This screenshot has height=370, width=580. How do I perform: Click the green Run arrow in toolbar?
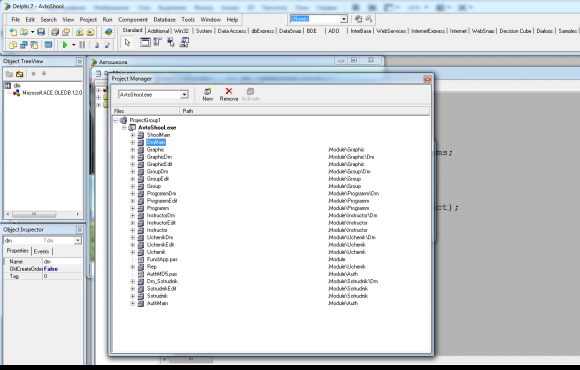coord(65,45)
